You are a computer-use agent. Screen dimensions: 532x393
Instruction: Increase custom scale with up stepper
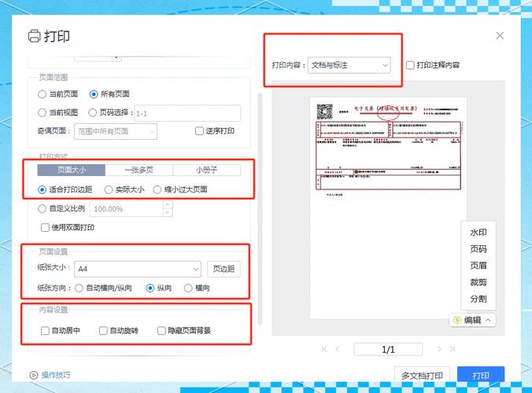point(168,204)
